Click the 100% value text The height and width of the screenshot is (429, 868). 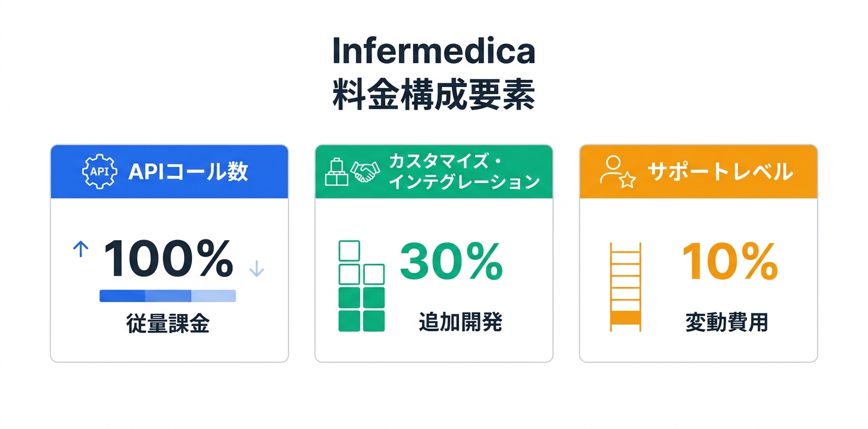click(168, 260)
